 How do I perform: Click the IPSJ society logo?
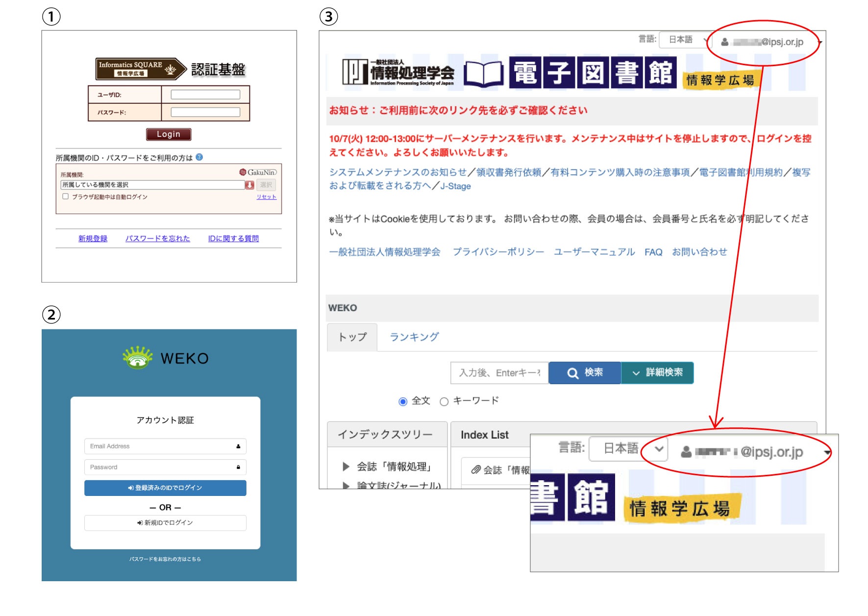pyautogui.click(x=397, y=73)
